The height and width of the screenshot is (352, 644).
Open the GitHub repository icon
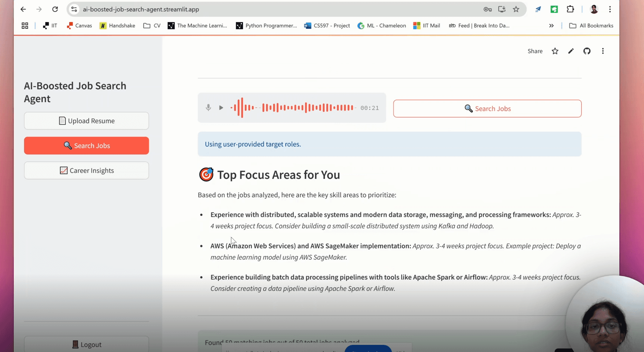(587, 51)
